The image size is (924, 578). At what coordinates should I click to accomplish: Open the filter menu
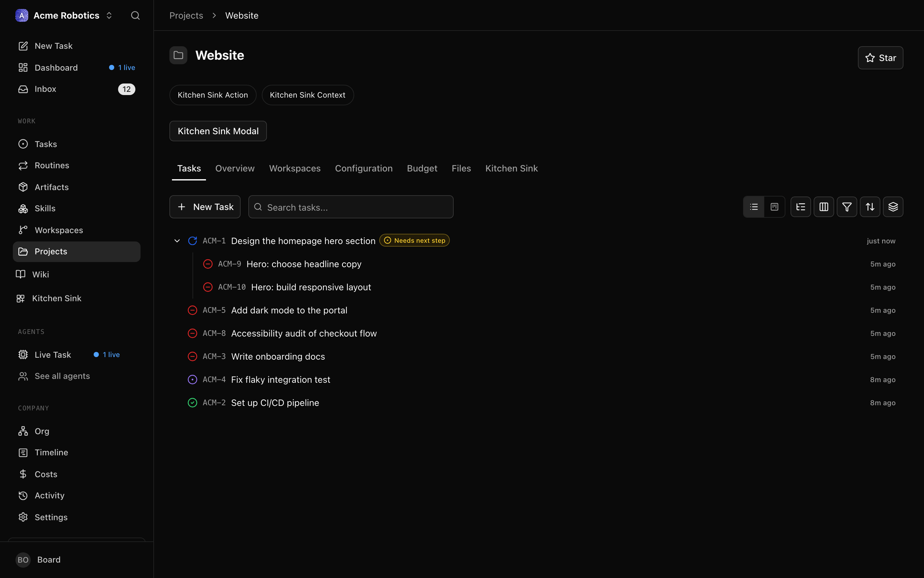(847, 207)
